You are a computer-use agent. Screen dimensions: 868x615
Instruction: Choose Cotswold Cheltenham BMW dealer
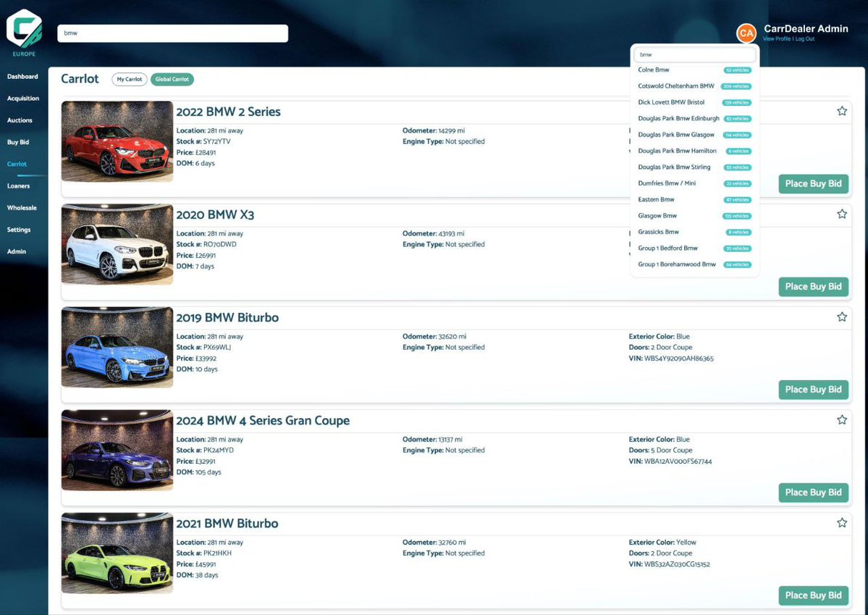[695, 86]
